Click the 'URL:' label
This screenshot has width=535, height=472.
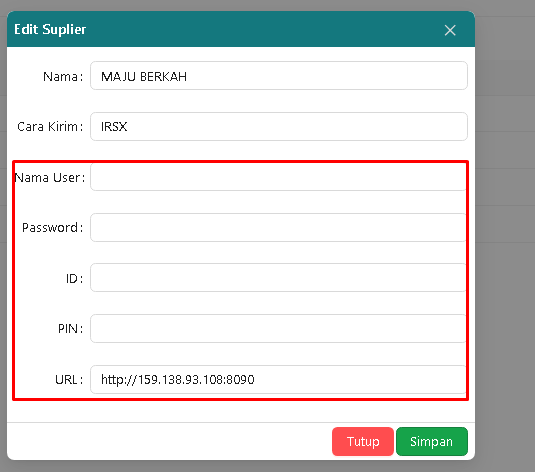(x=69, y=380)
